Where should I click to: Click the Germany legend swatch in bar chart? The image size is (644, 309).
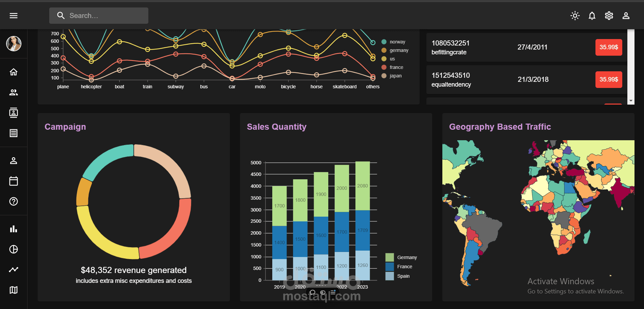pos(390,257)
